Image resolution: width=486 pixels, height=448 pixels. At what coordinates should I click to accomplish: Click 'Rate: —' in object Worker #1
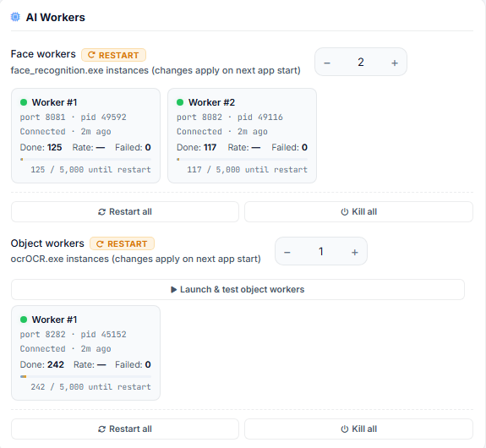tap(90, 364)
